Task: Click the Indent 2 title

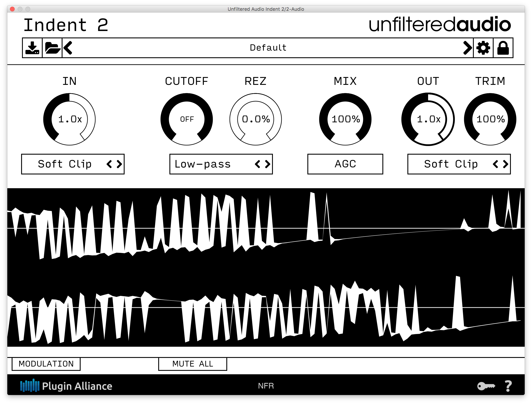Action: click(x=66, y=25)
